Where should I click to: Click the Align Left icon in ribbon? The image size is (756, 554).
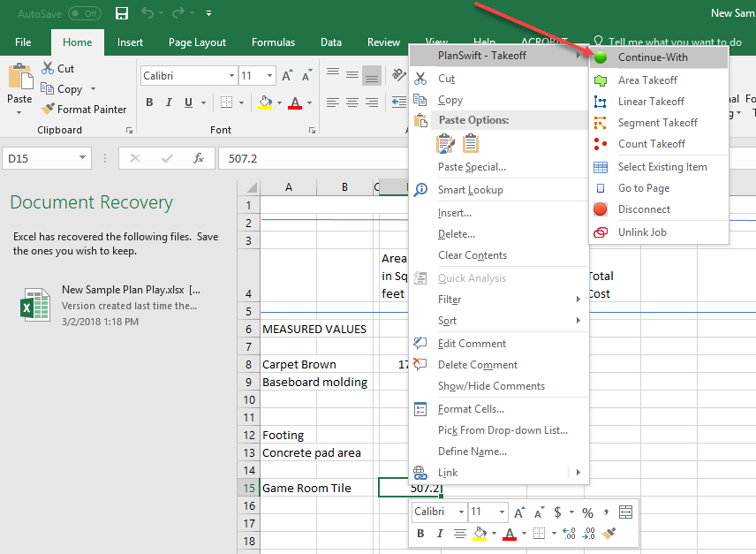coord(333,102)
